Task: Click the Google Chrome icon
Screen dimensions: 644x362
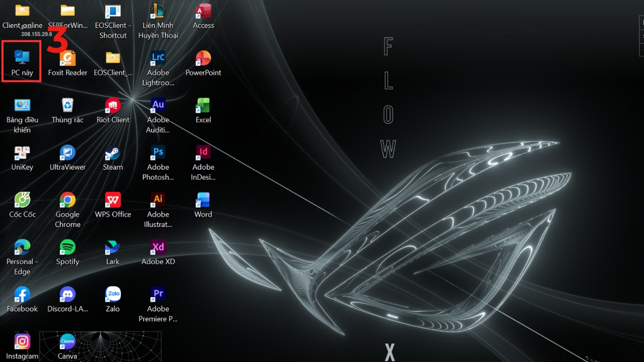Action: point(68,200)
